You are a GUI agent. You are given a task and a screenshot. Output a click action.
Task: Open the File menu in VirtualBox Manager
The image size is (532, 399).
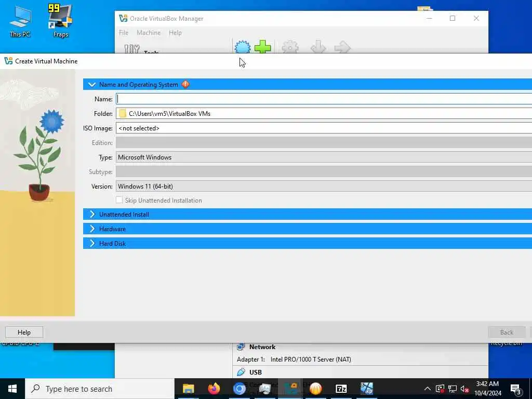124,33
